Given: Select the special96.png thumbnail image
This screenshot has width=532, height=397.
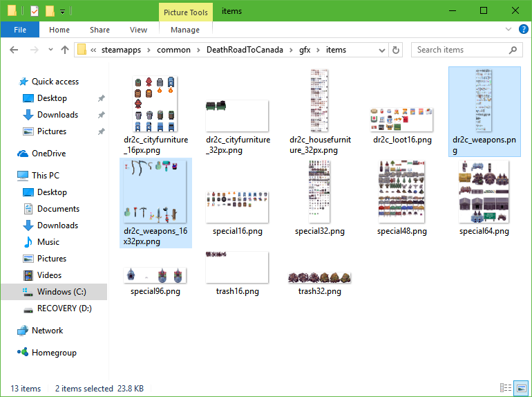Looking at the screenshot, I should (155, 275).
